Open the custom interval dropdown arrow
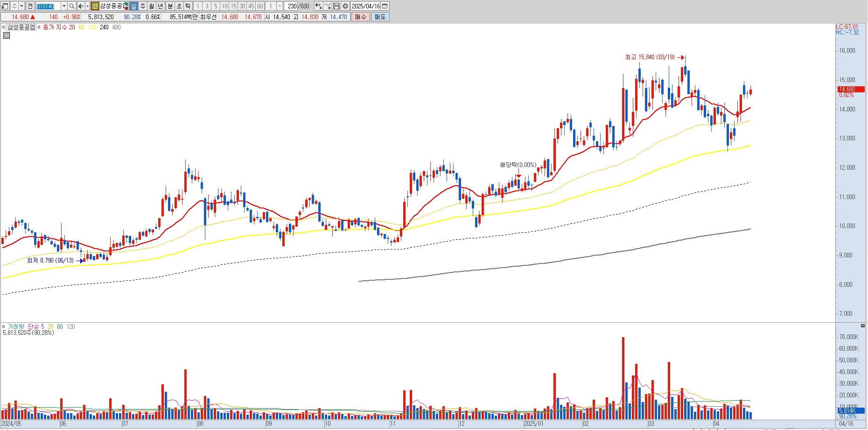 280,6
